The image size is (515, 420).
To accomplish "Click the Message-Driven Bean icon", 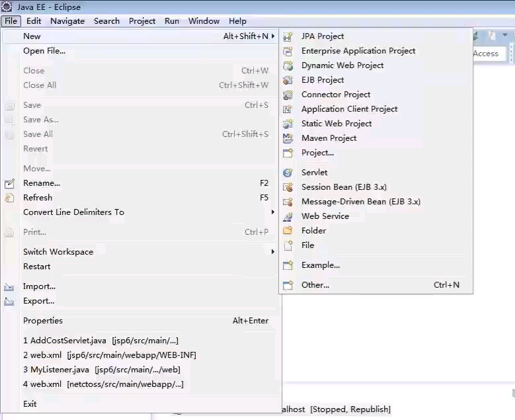I will (x=288, y=202).
